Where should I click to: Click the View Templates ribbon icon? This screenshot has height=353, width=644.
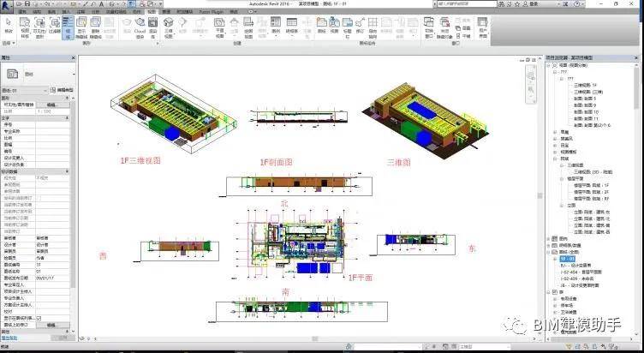(25, 27)
